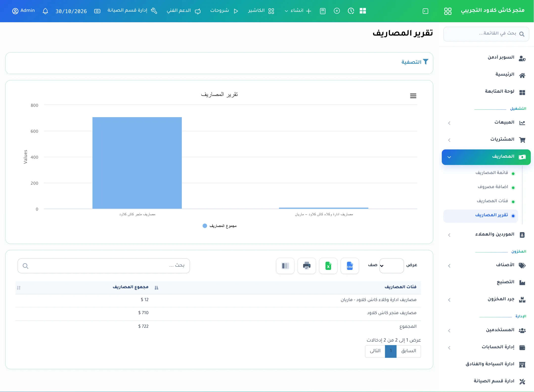Click the notification bell icon
534x392 pixels.
45,11
